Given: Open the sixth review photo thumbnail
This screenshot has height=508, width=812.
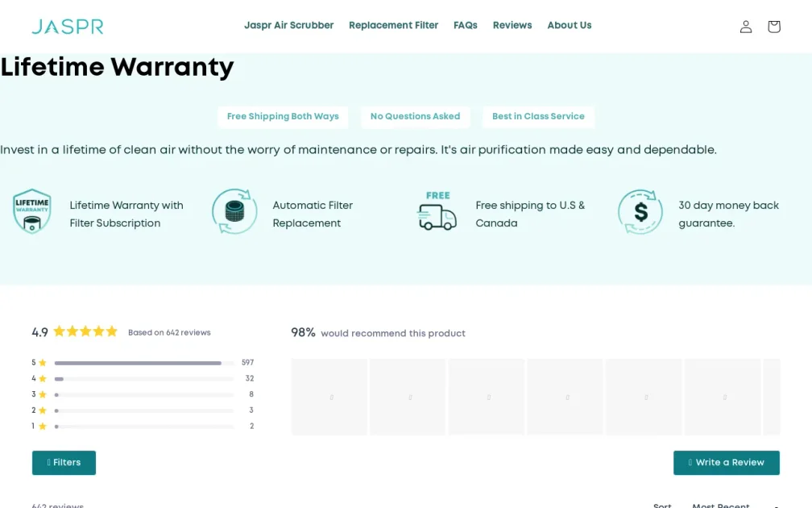Looking at the screenshot, I should pyautogui.click(x=723, y=397).
